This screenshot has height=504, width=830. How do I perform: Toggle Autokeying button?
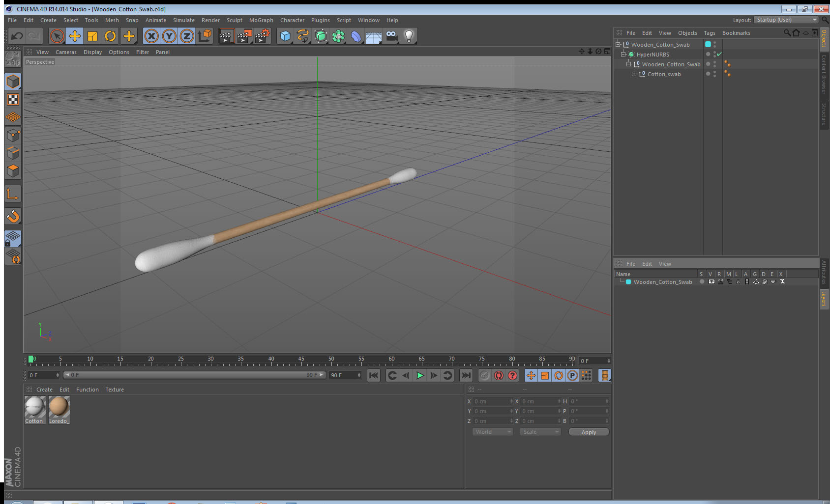(499, 375)
